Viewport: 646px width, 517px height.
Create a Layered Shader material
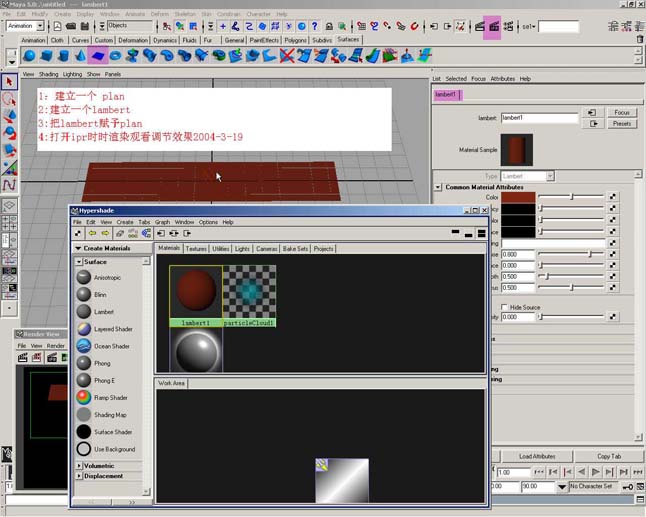tap(105, 329)
